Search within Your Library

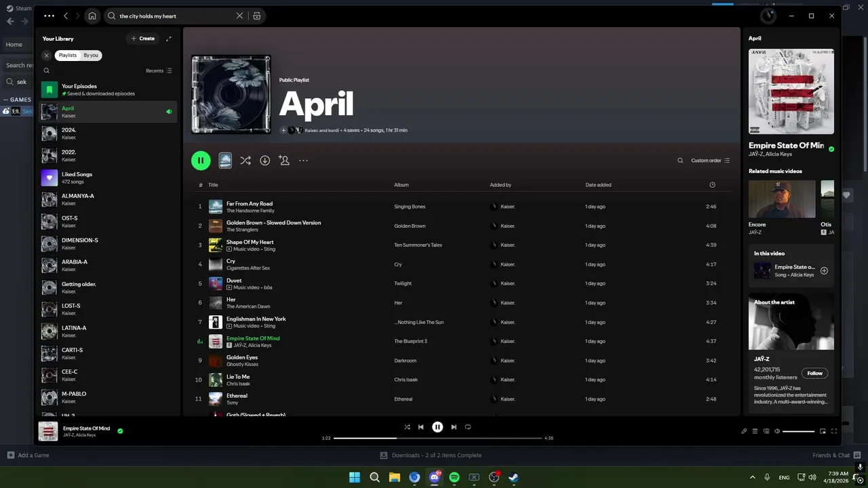47,70
